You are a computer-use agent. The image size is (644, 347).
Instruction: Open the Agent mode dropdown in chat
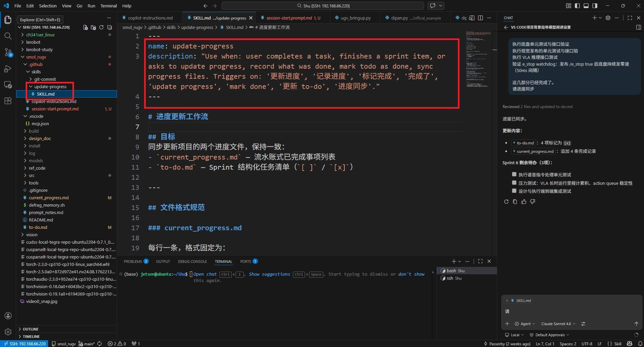[x=525, y=324]
